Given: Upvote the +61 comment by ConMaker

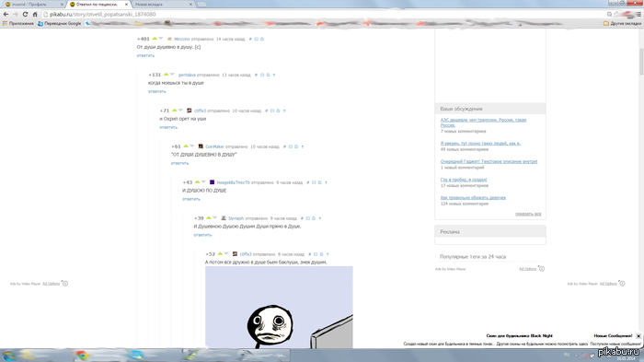Looking at the screenshot, I should (186, 146).
